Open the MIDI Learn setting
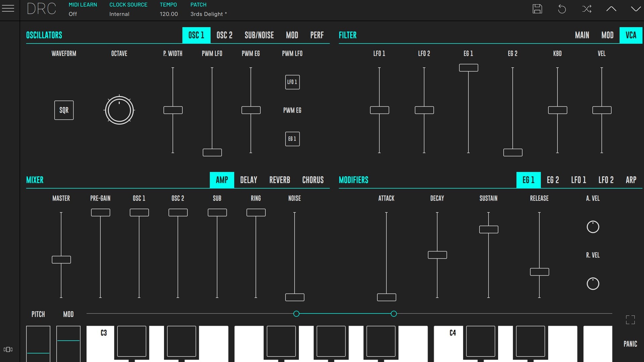 [83, 9]
